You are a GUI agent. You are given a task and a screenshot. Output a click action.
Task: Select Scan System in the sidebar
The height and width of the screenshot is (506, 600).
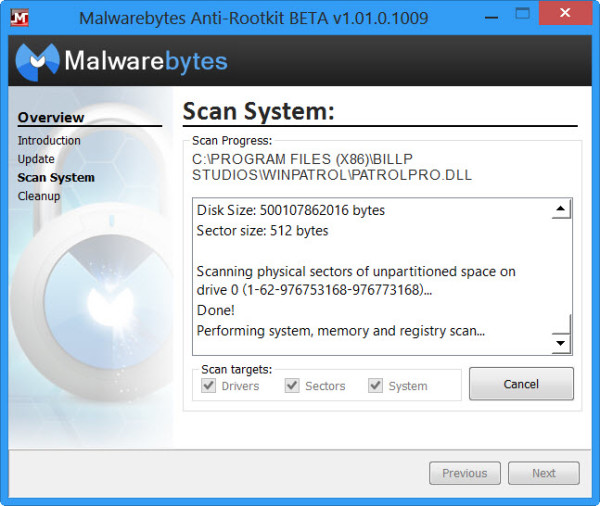(x=56, y=178)
